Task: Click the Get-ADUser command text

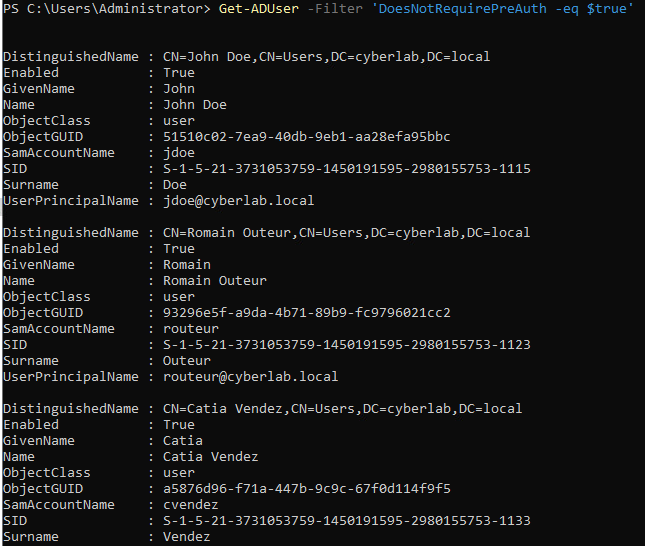Action: (258, 9)
